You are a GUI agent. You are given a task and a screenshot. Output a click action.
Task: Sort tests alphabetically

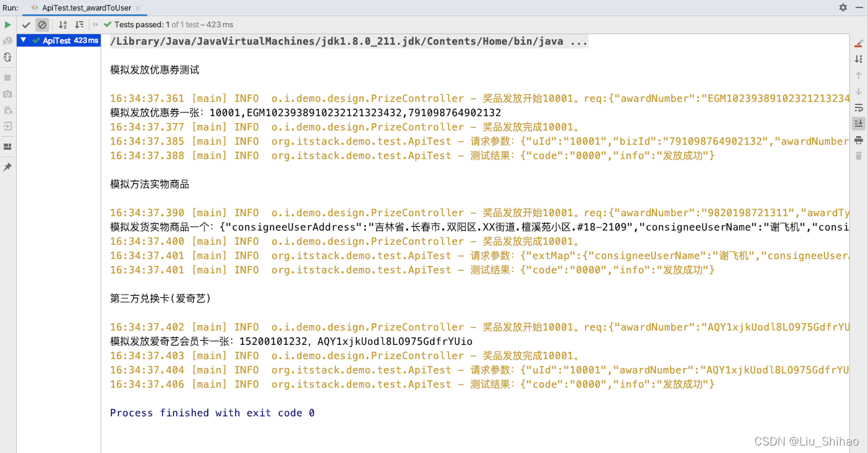(63, 25)
